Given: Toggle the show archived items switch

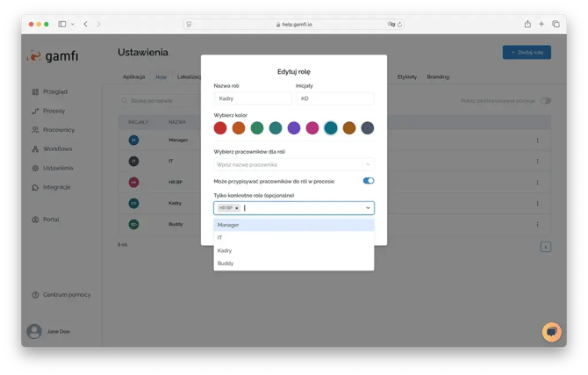Looking at the screenshot, I should coord(545,101).
